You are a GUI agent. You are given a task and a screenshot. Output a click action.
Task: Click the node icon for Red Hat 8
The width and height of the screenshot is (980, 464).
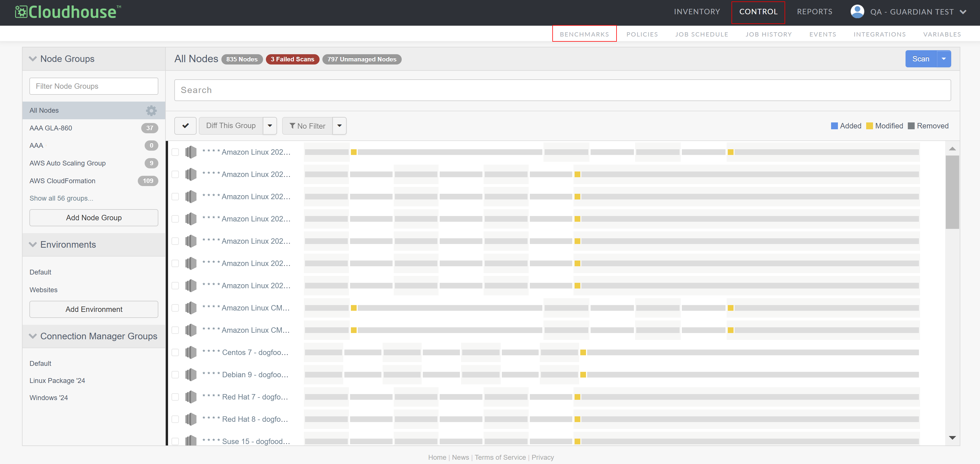(x=191, y=419)
